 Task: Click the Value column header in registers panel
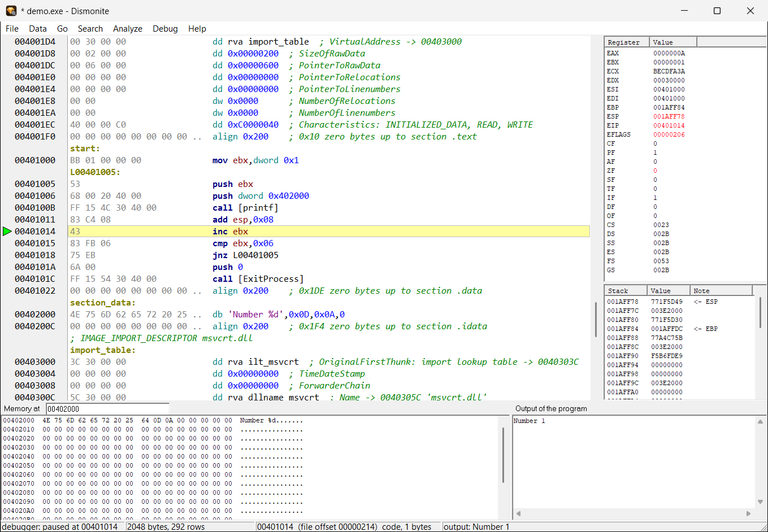click(673, 42)
